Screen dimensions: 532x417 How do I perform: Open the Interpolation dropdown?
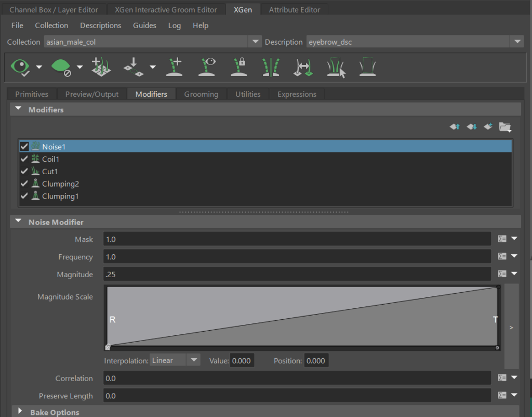[175, 360]
